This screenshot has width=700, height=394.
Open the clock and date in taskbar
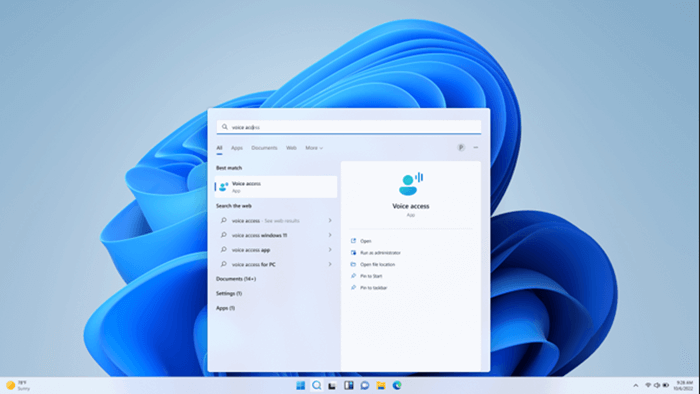(684, 386)
